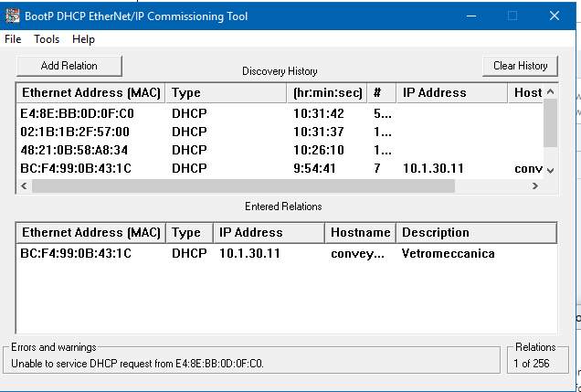
Task: Click horizontal scrollbar right arrow
Action: 535,186
